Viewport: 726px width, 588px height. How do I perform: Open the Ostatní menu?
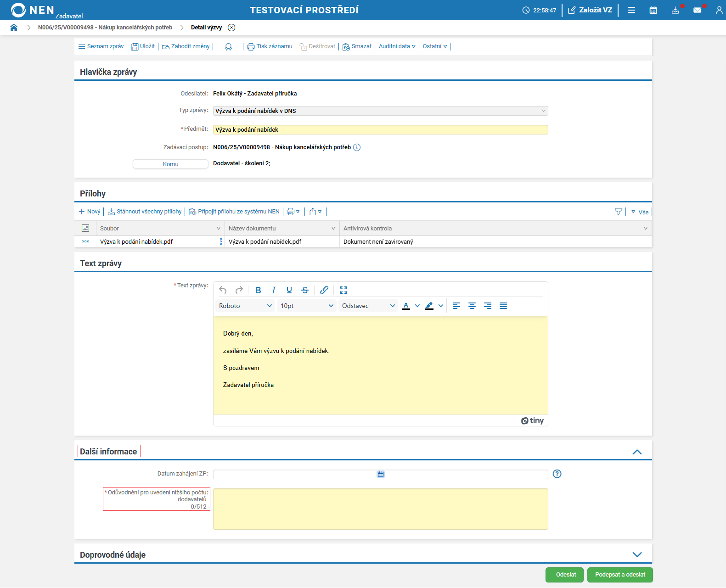[434, 46]
